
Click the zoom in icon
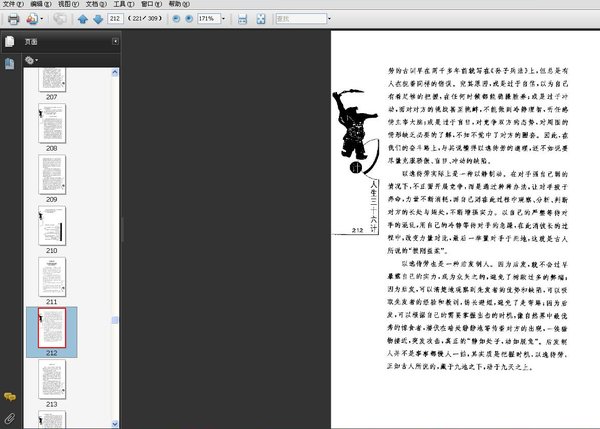[189, 18]
